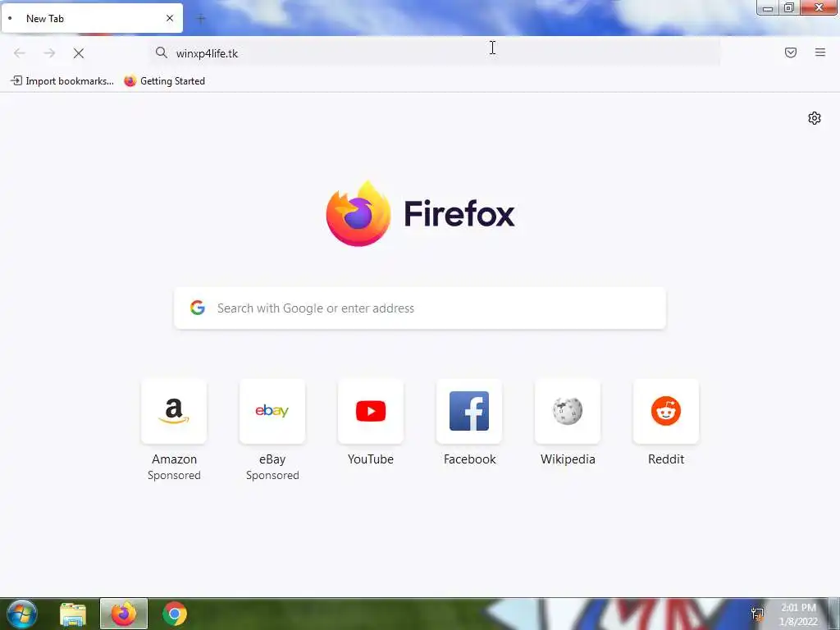Restore down the Firefox window

point(789,8)
